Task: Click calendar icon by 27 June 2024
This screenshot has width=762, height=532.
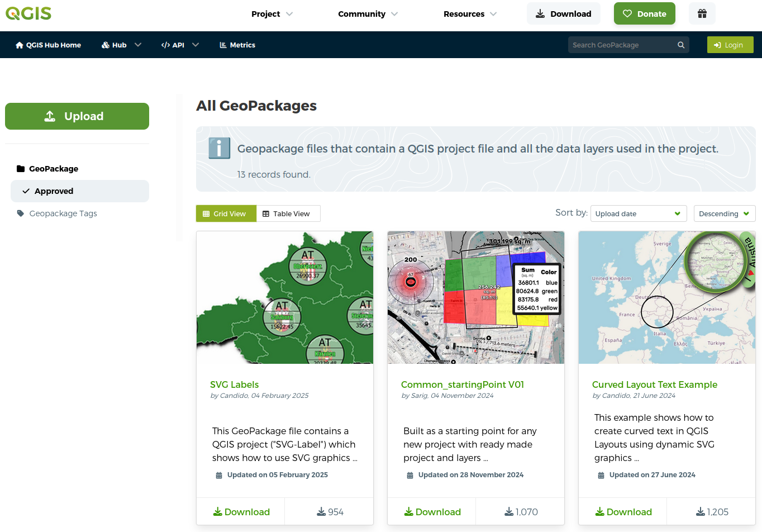Action: click(x=601, y=476)
